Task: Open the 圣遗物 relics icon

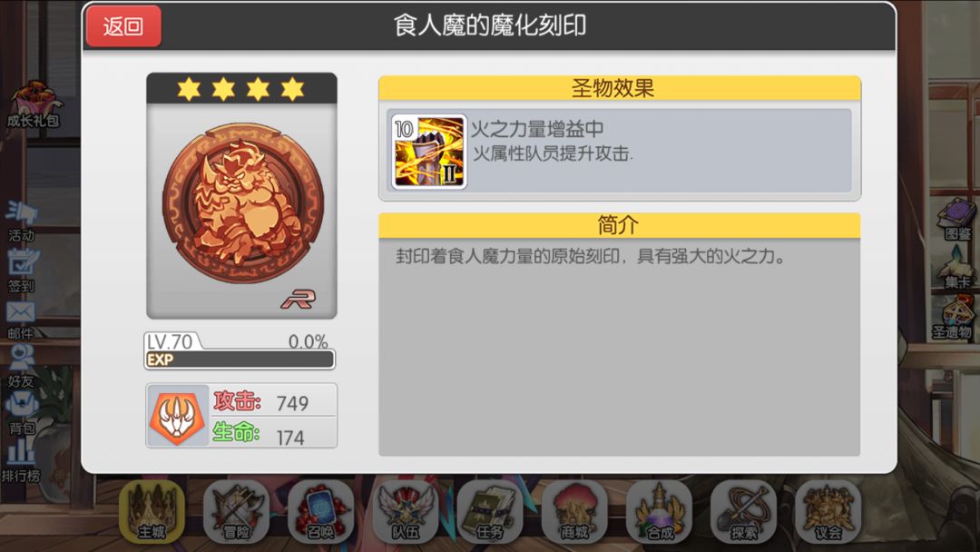Action: pos(953,318)
